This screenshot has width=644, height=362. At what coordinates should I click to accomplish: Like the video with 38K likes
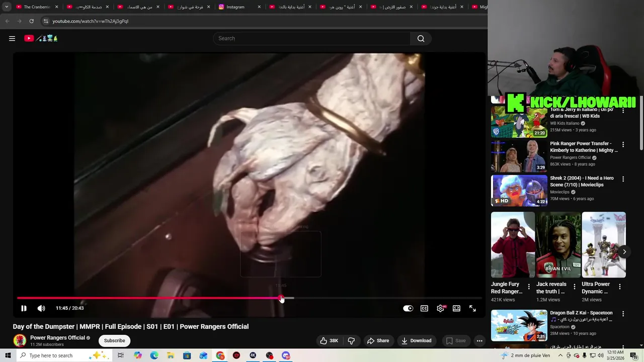(x=329, y=340)
